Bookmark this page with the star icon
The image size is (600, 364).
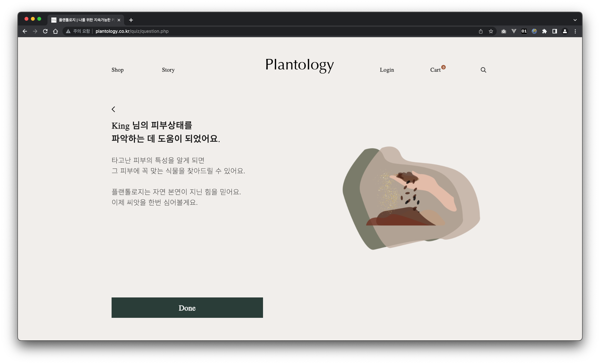pos(491,31)
